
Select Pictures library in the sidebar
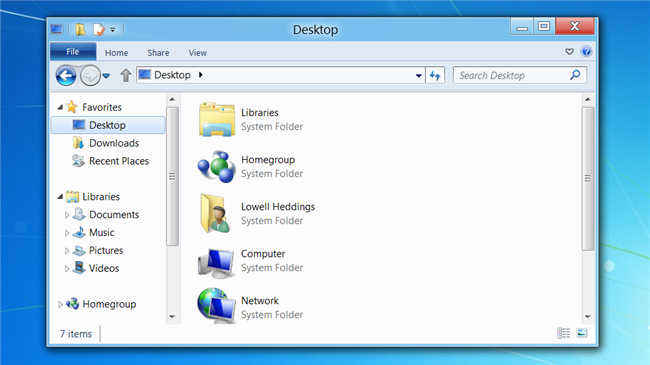click(x=106, y=250)
